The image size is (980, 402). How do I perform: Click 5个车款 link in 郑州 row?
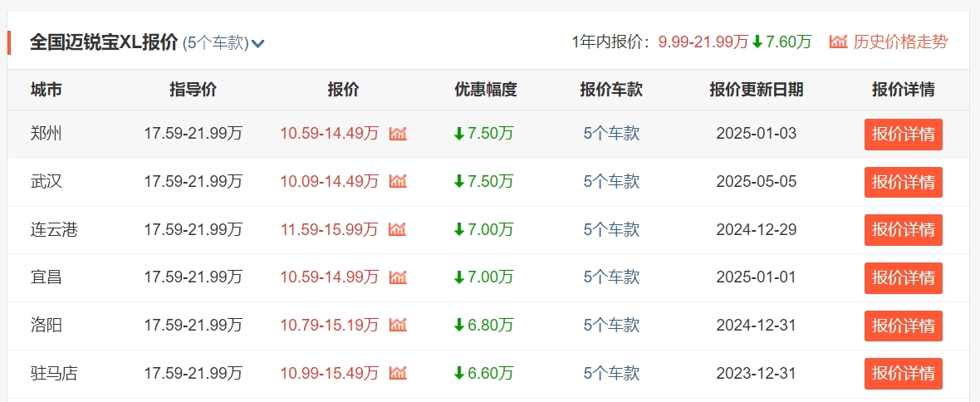(611, 134)
